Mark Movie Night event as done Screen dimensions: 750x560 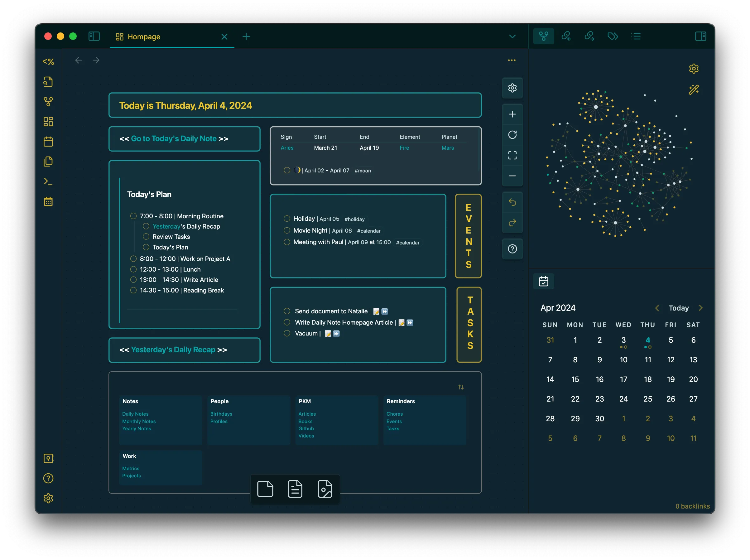[x=287, y=230]
